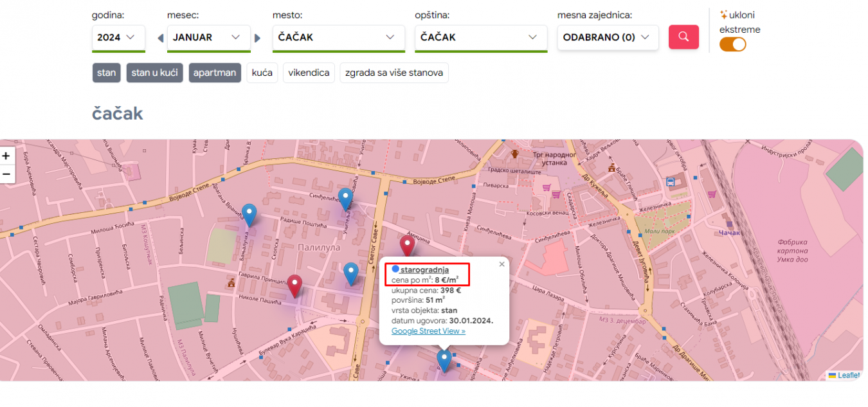
Task: Disable the 'ukloni ekstreme' toggle
Action: click(x=732, y=44)
